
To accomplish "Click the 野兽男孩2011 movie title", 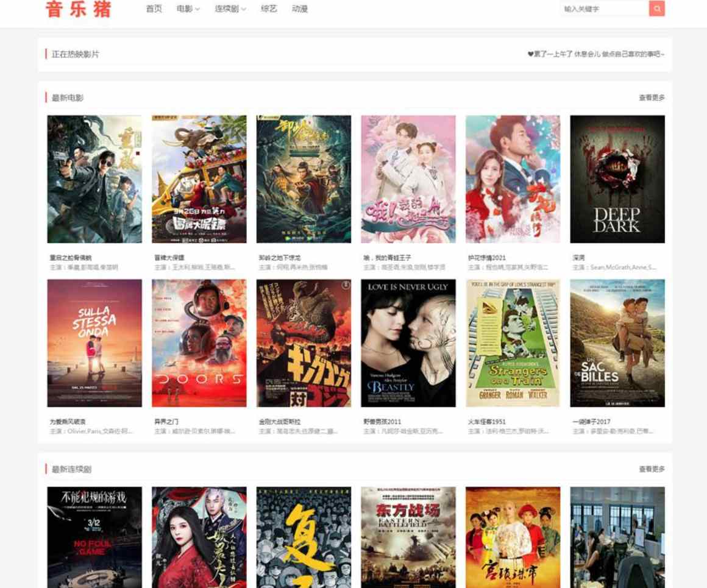I will (x=382, y=422).
